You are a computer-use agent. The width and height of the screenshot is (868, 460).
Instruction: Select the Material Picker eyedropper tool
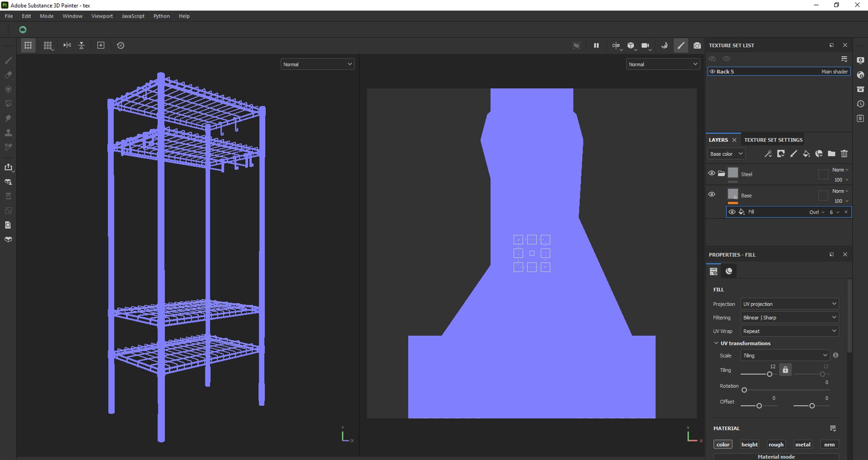click(8, 147)
